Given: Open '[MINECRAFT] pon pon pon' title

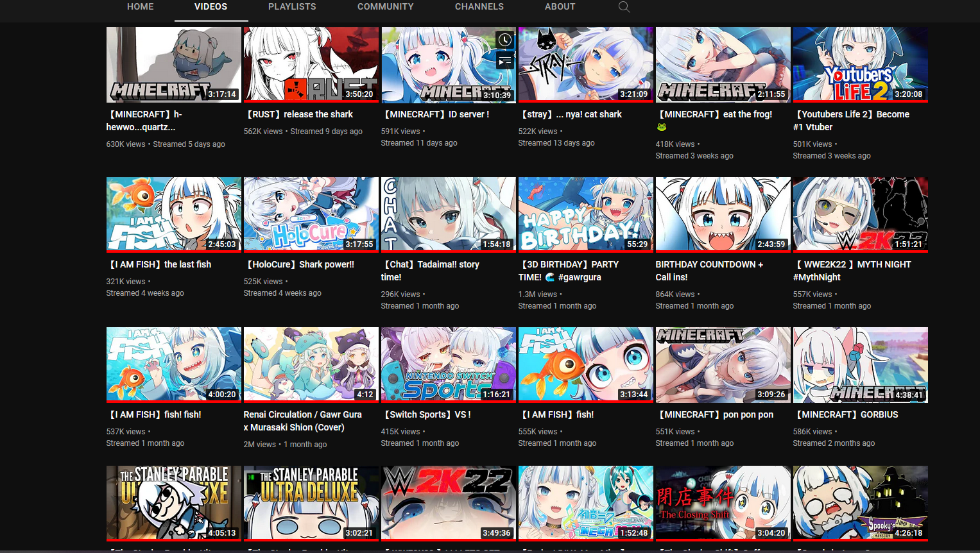Looking at the screenshot, I should [714, 414].
